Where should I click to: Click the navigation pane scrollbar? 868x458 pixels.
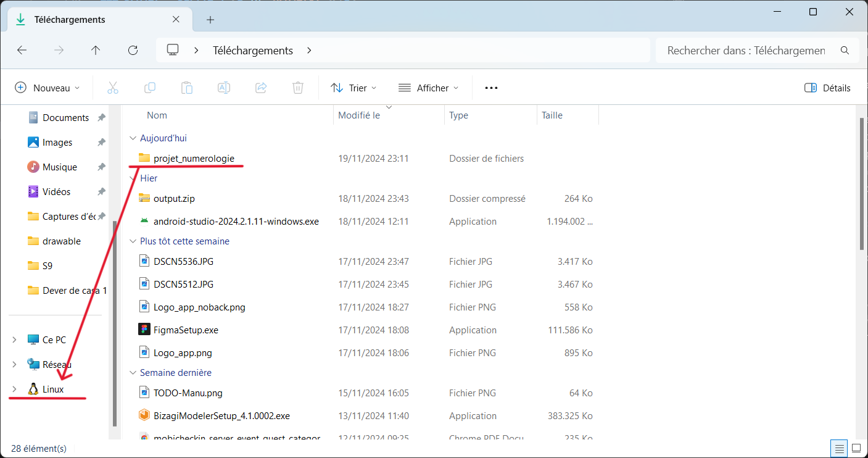114,322
